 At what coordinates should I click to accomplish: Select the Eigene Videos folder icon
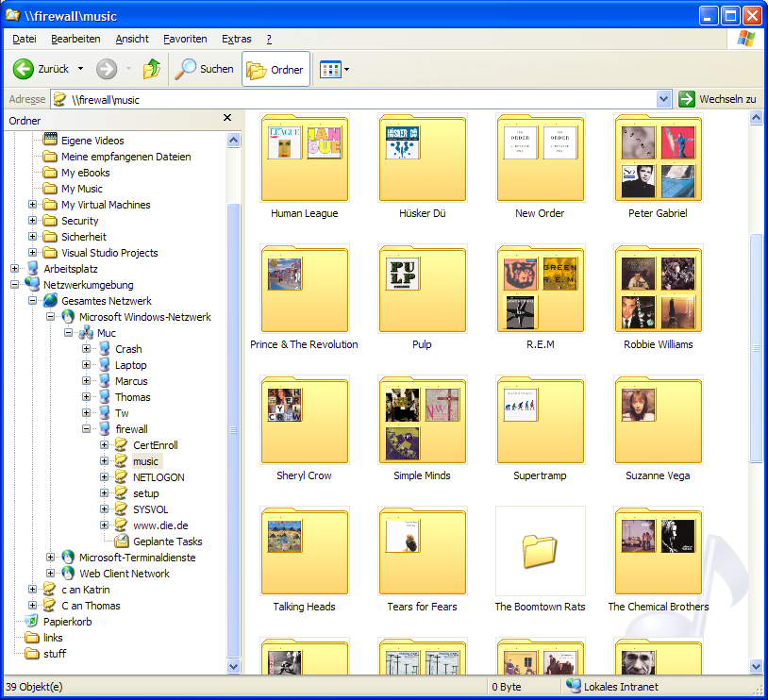[x=50, y=141]
